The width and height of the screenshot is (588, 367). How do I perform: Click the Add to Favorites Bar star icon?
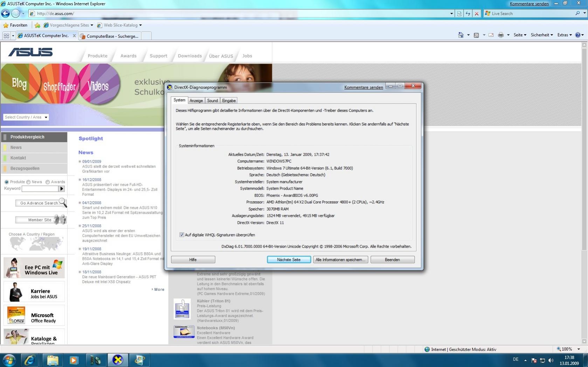click(x=37, y=25)
